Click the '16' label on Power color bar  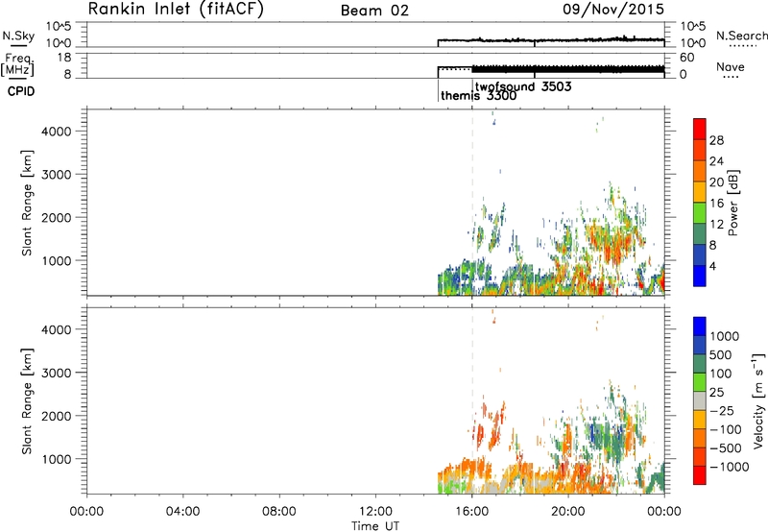coord(716,204)
